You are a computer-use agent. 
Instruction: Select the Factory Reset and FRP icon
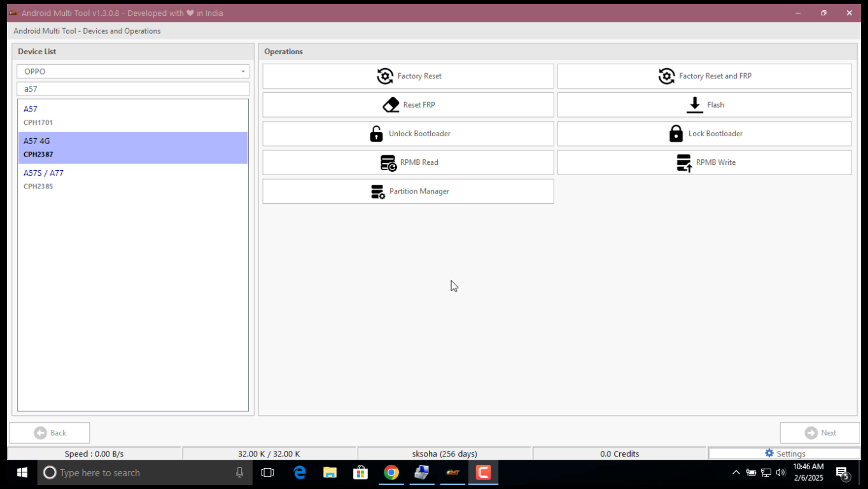point(666,76)
